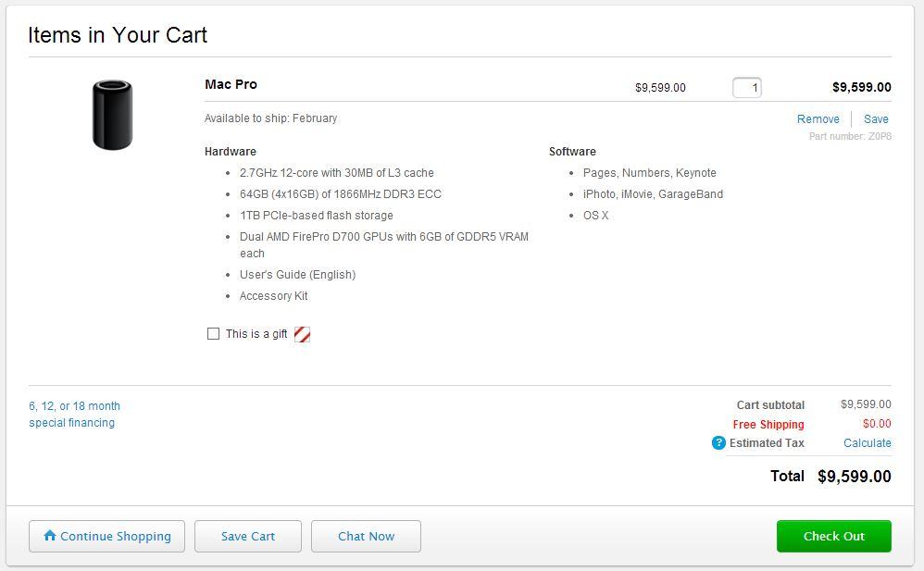Save the Mac Pro item for later
This screenshot has height=571, width=924.
pyautogui.click(x=876, y=119)
